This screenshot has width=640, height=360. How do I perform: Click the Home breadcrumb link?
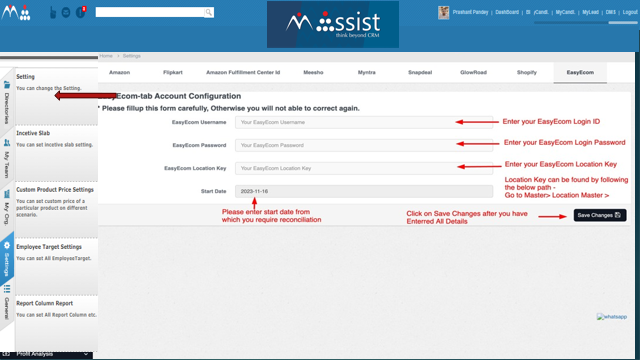tap(106, 56)
